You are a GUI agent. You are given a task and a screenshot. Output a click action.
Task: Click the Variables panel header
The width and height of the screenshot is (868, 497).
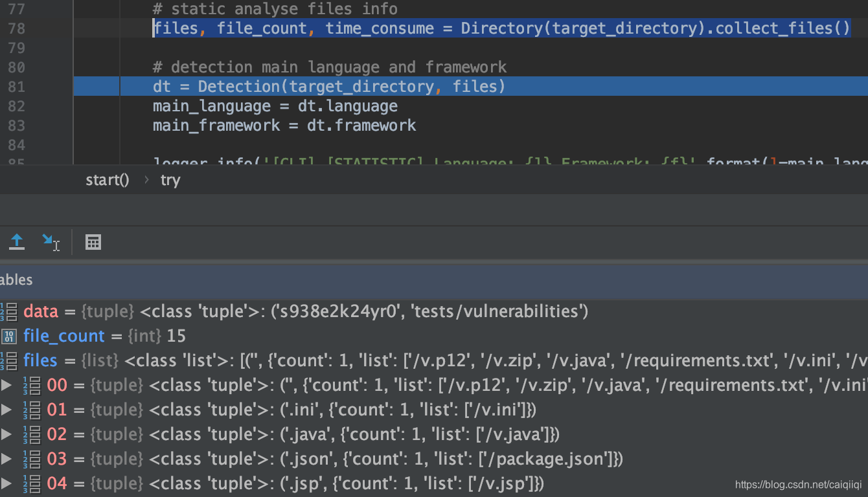434,280
